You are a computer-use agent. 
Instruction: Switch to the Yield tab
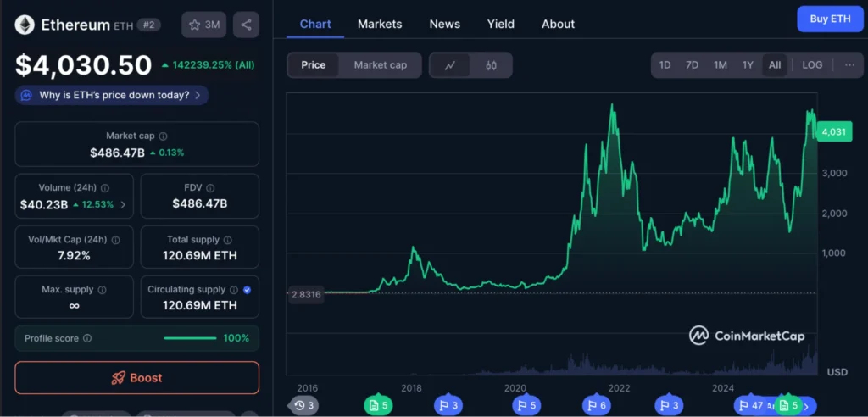pos(501,24)
